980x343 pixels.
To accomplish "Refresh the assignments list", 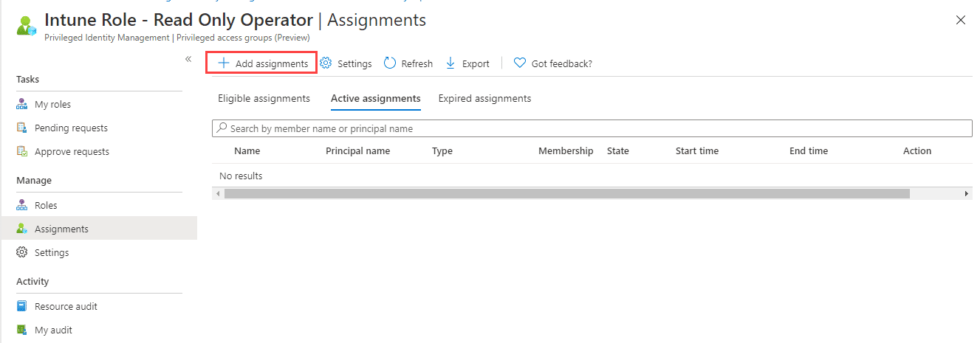I will [408, 63].
